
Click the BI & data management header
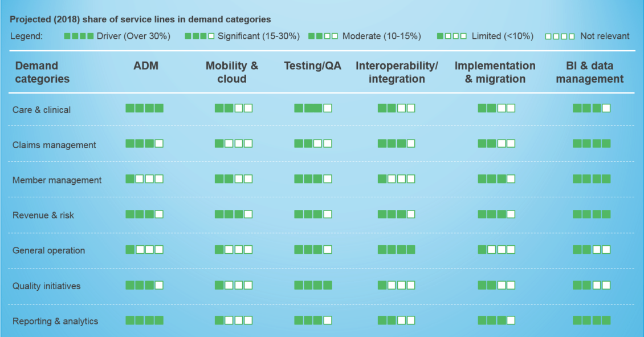point(590,72)
